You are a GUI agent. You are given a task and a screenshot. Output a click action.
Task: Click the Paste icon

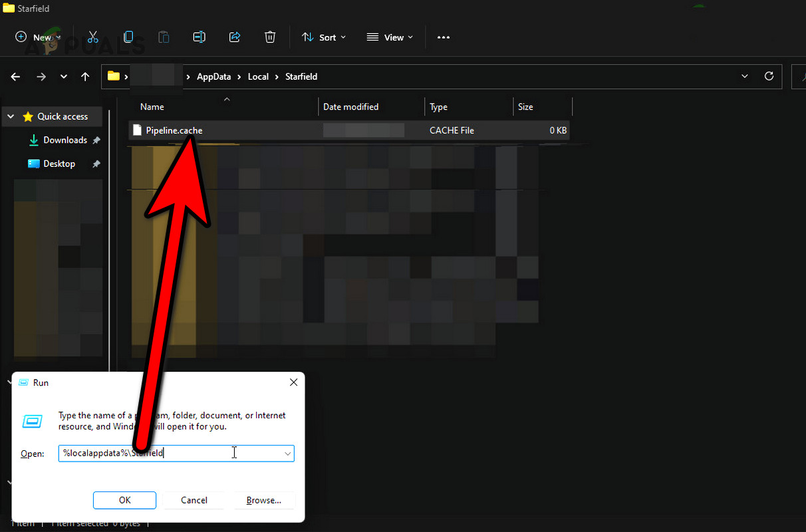(x=164, y=37)
